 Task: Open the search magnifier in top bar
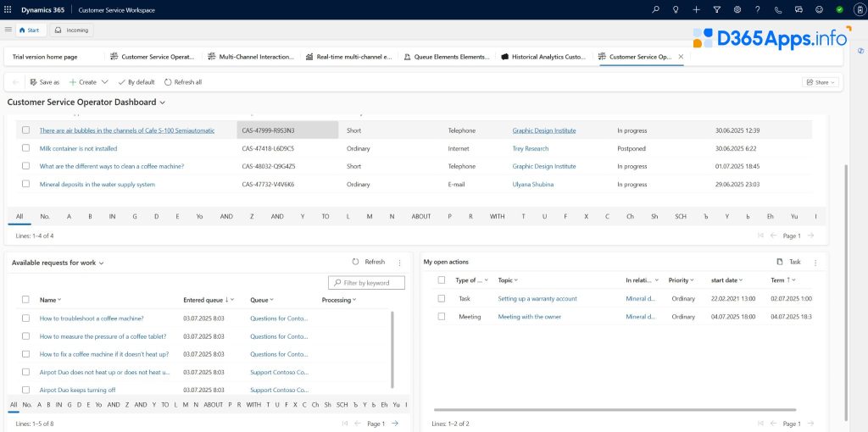(x=655, y=9)
